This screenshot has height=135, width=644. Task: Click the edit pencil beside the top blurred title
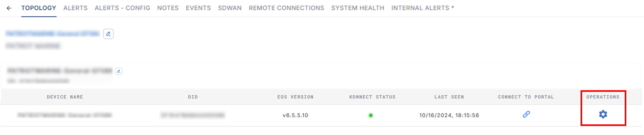(108, 34)
